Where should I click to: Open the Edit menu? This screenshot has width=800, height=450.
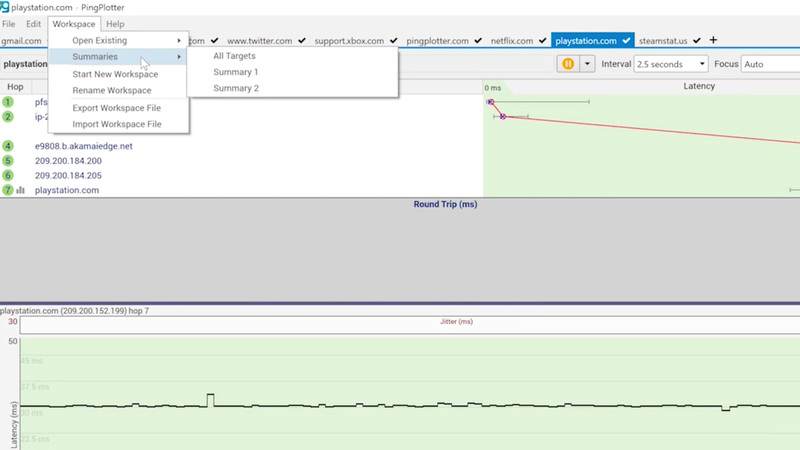coord(33,24)
